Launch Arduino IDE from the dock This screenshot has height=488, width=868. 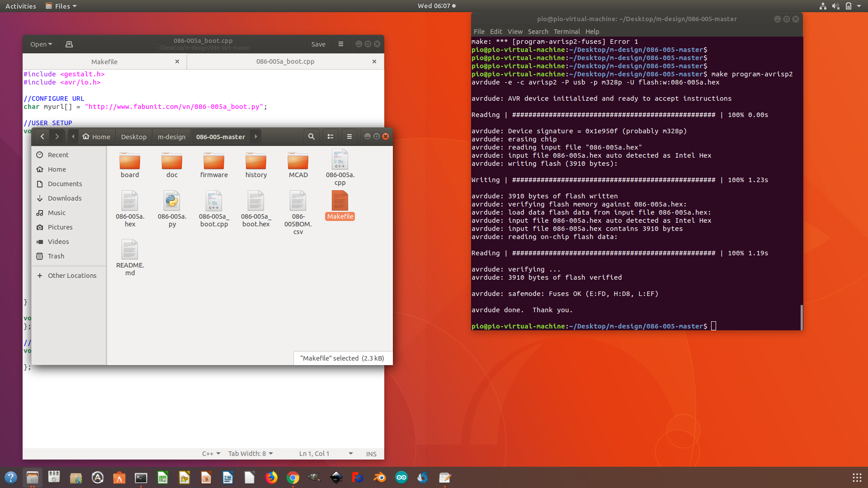click(401, 478)
